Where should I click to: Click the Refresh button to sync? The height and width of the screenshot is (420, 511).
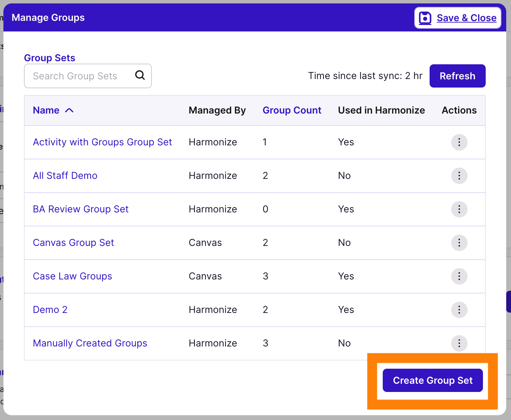coord(457,76)
